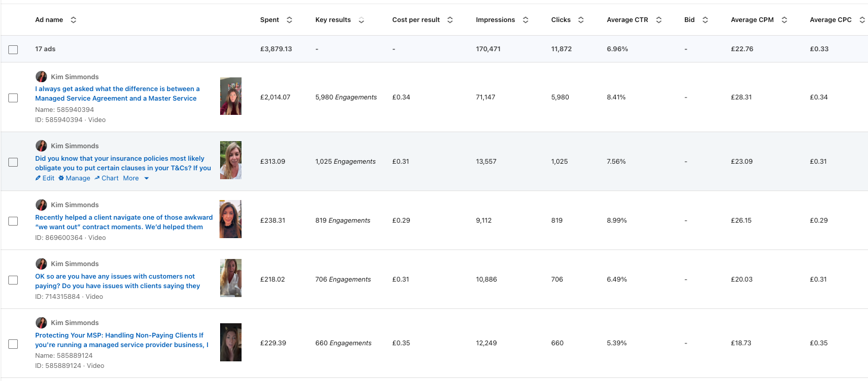
Task: Sort by Impressions column arrows
Action: (x=525, y=20)
